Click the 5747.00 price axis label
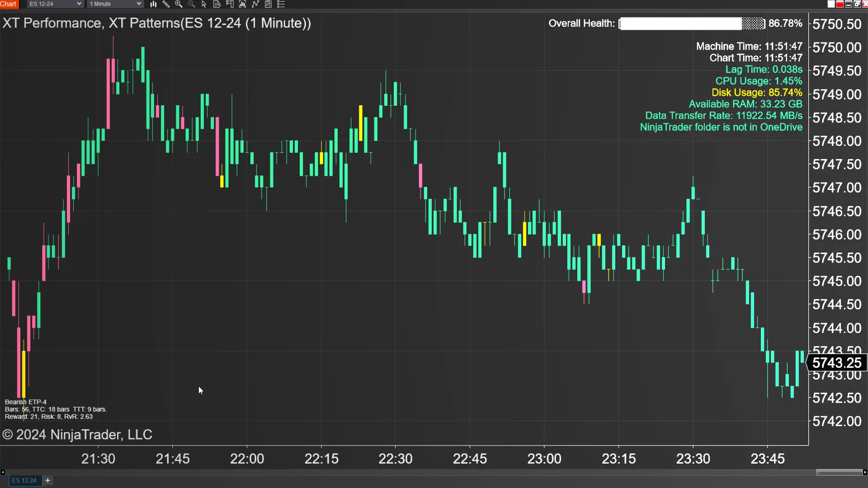 click(x=837, y=188)
